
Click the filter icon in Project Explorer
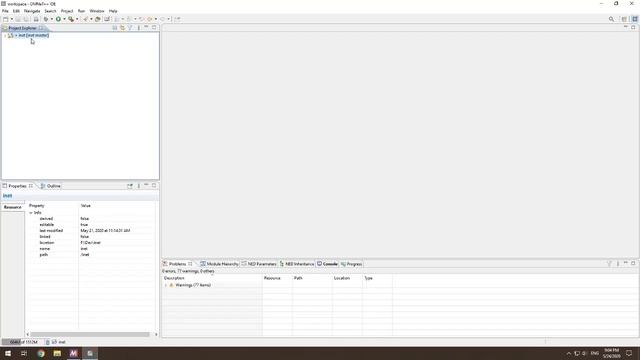130,28
